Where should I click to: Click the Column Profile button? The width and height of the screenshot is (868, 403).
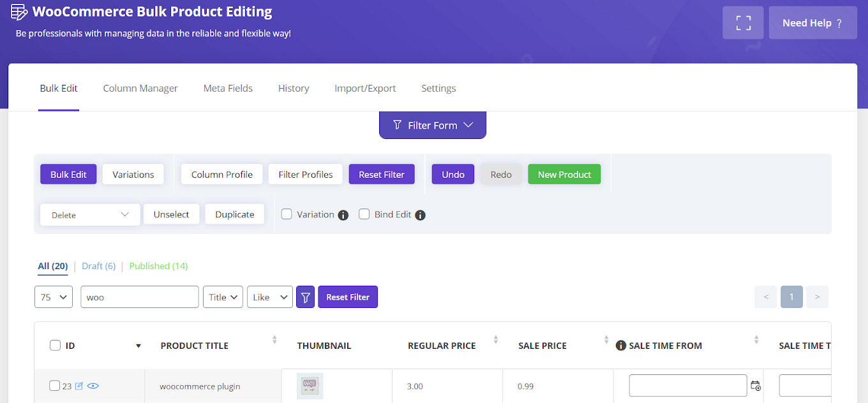pos(222,174)
